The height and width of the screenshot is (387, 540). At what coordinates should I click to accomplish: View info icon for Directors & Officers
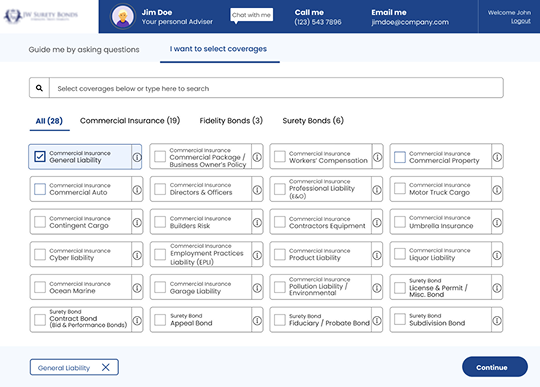click(257, 190)
